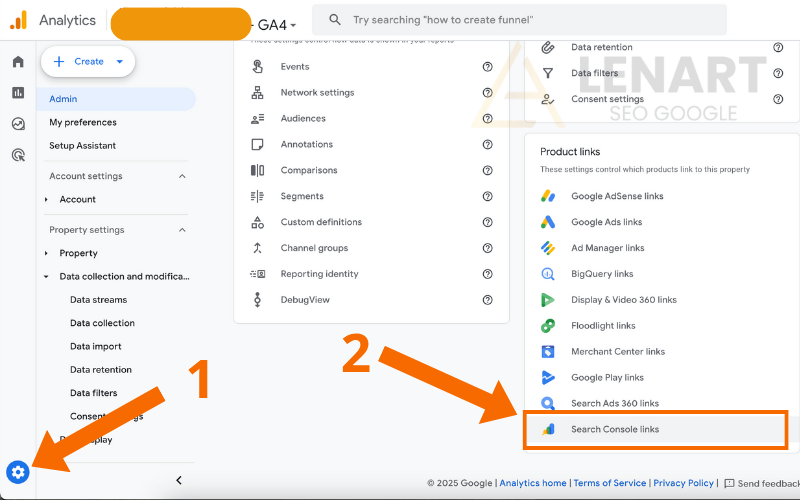
Task: Click the Google AdSense links icon
Action: coord(547,196)
